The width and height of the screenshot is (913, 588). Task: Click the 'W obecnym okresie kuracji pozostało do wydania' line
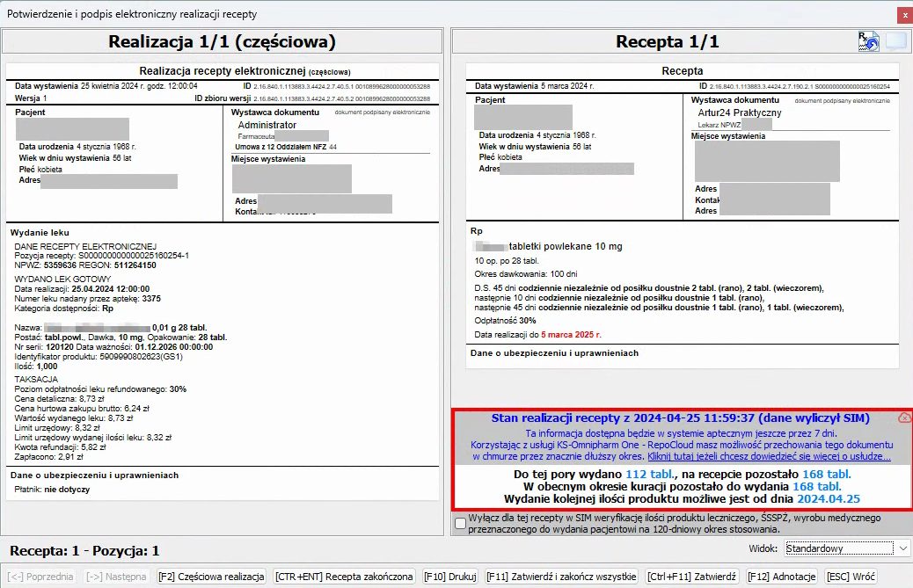tap(682, 486)
